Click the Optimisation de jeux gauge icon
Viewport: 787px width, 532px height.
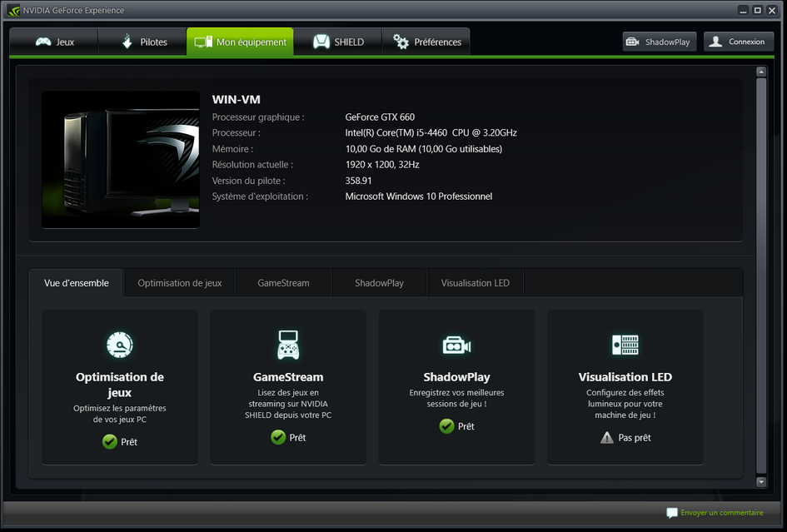(119, 345)
